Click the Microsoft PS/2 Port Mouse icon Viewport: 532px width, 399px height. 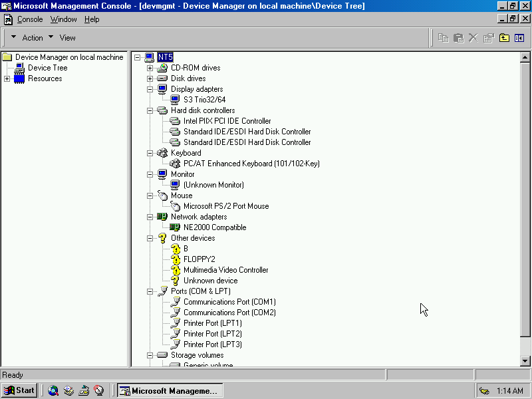coord(175,206)
